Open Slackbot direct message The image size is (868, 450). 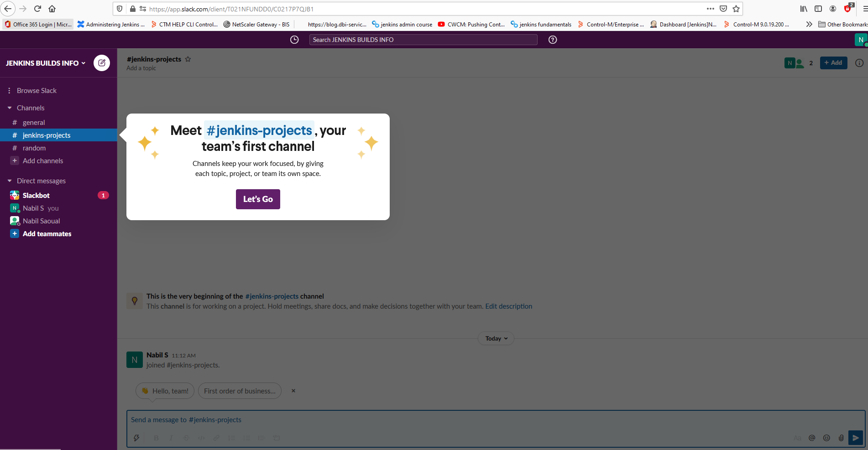coord(58,195)
